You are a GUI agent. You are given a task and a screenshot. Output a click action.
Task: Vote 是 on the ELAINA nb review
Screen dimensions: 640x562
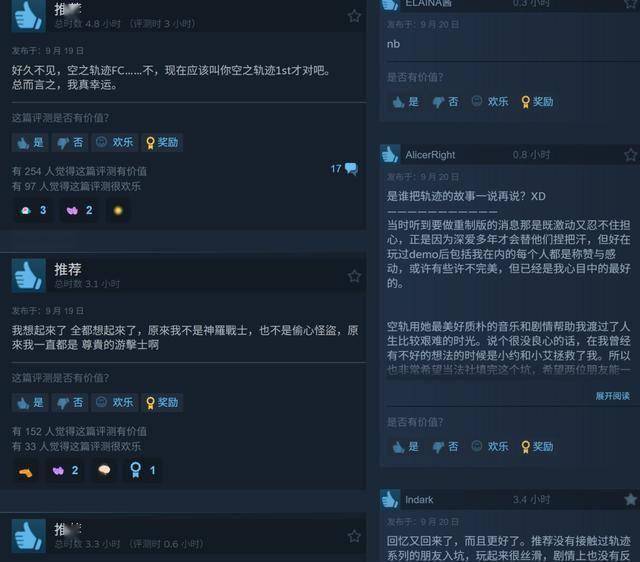pos(406,102)
